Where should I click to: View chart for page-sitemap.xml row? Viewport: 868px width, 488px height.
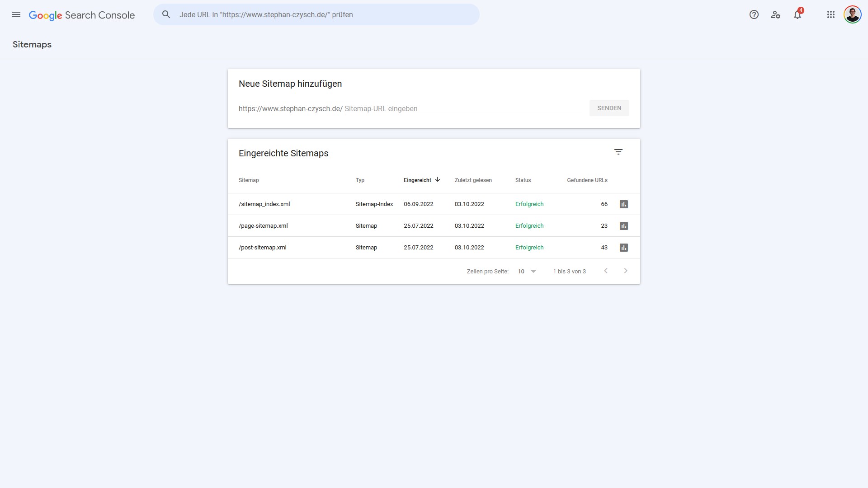[624, 226]
